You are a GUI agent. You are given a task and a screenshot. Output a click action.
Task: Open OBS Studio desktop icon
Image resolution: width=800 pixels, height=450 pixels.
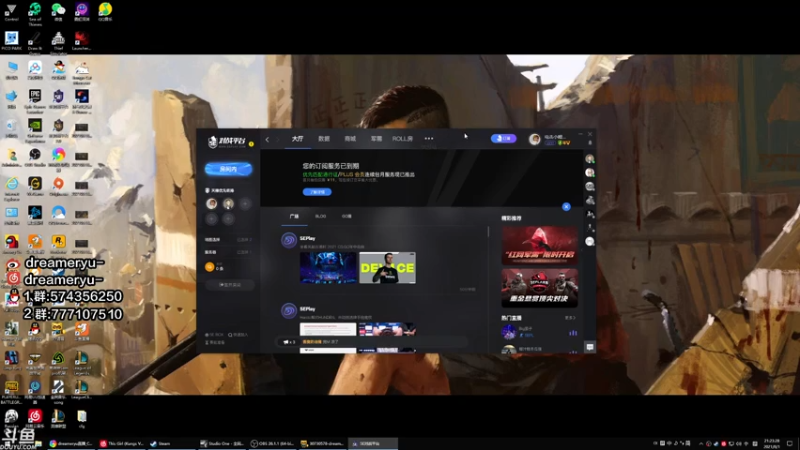pyautogui.click(x=35, y=157)
